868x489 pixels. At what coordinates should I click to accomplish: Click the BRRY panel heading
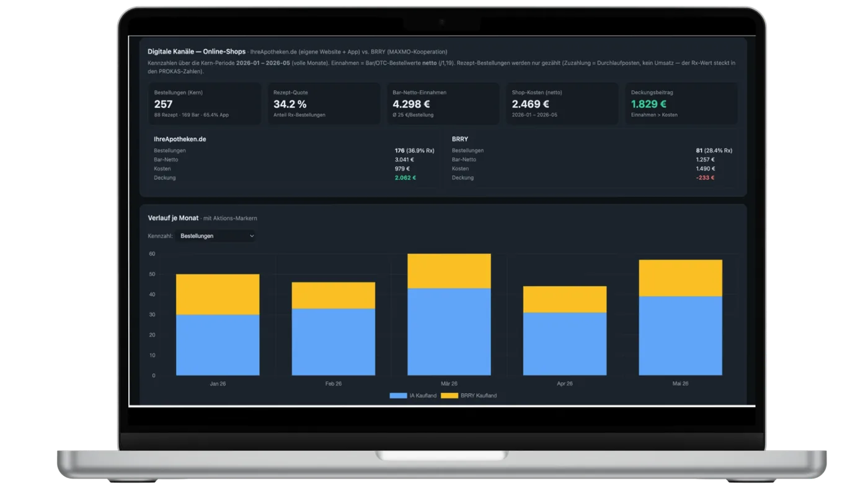(x=460, y=139)
